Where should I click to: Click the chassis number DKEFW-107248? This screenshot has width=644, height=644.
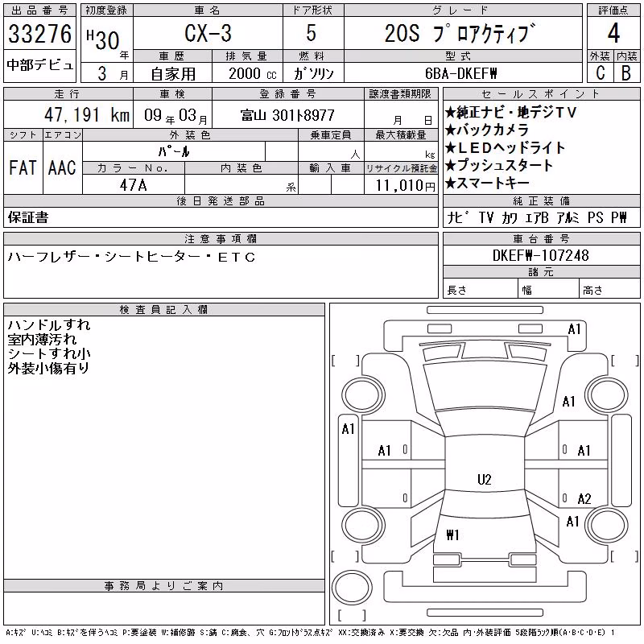point(541,255)
